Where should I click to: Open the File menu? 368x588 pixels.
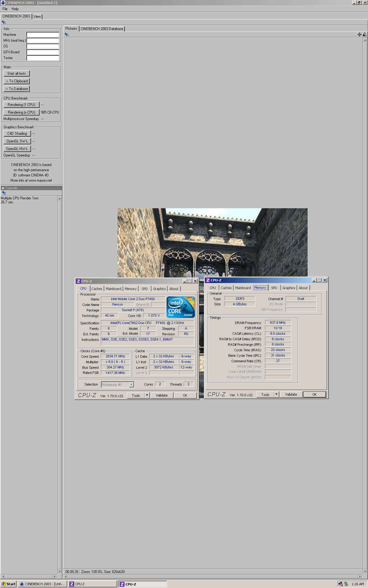tap(5, 9)
